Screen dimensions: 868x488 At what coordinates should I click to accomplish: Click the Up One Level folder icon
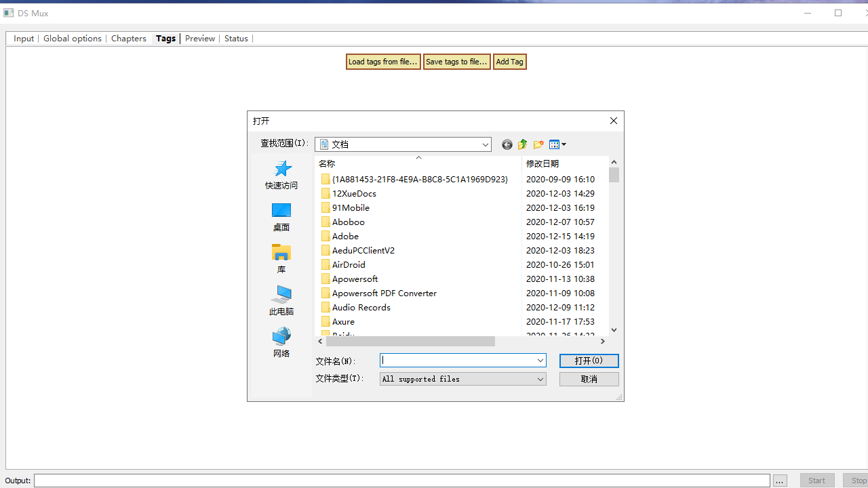tap(522, 144)
